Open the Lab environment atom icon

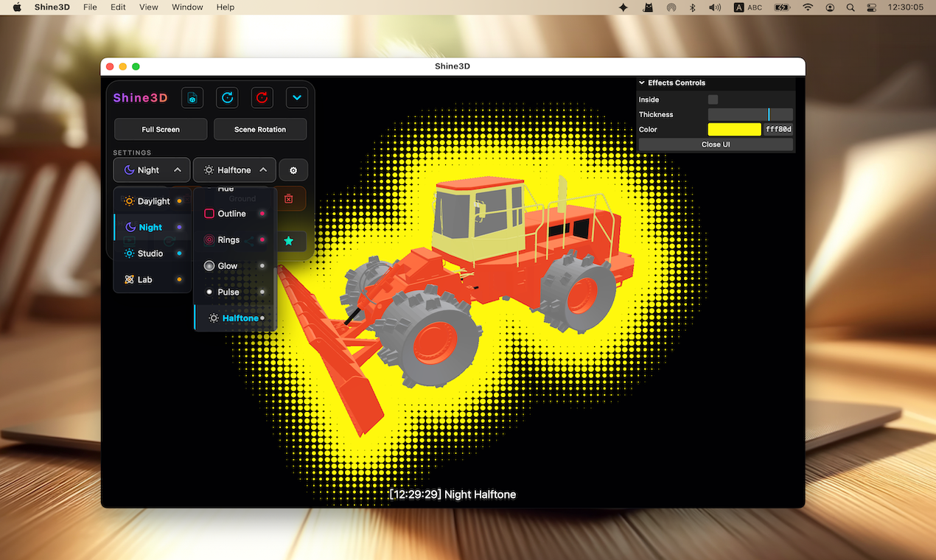click(x=128, y=279)
